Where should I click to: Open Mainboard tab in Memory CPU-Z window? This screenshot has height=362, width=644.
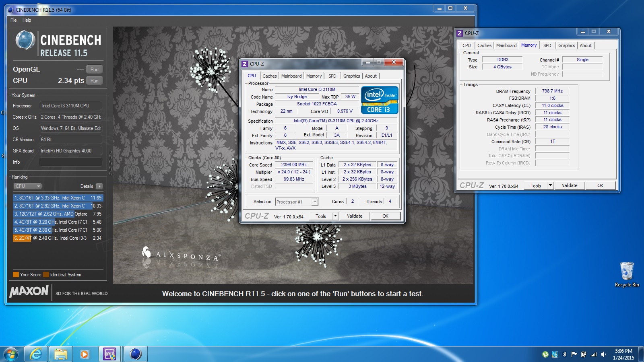(506, 45)
